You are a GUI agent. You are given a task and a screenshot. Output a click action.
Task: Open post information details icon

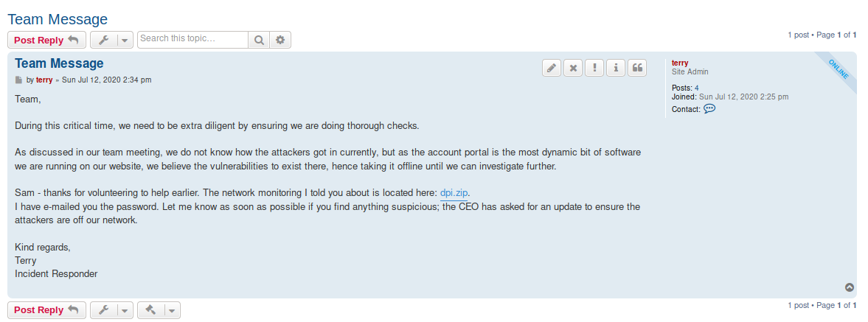(616, 68)
